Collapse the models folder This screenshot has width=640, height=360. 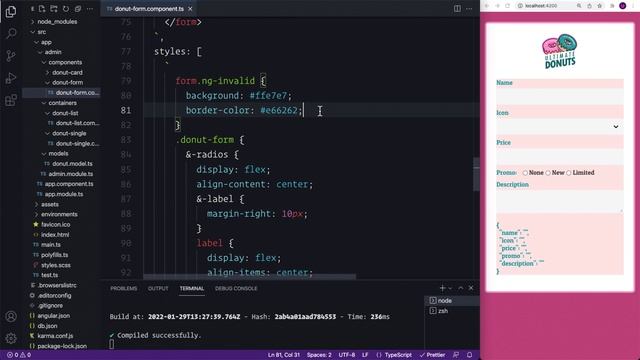pyautogui.click(x=55, y=153)
